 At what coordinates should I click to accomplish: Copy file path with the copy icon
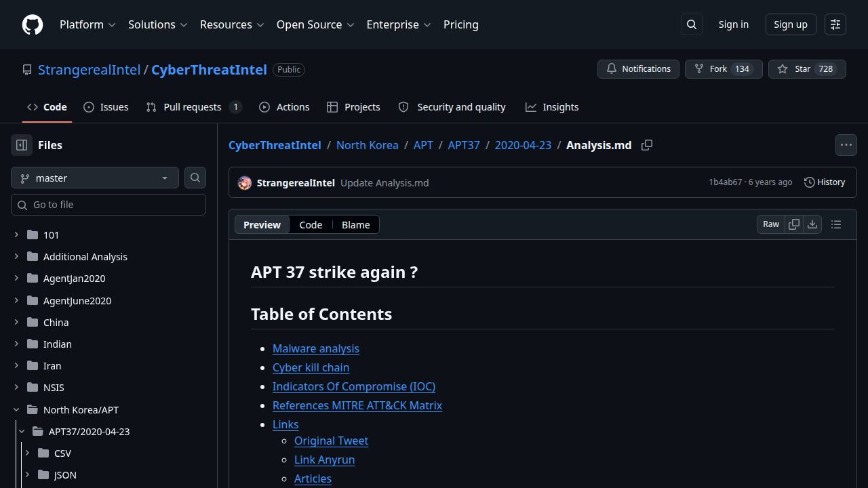coord(647,145)
